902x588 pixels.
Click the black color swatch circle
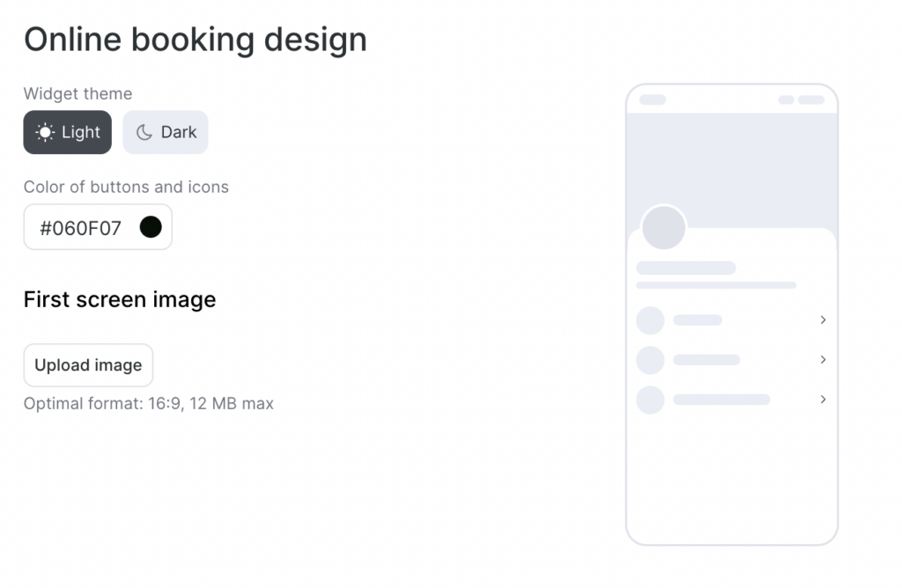click(151, 227)
